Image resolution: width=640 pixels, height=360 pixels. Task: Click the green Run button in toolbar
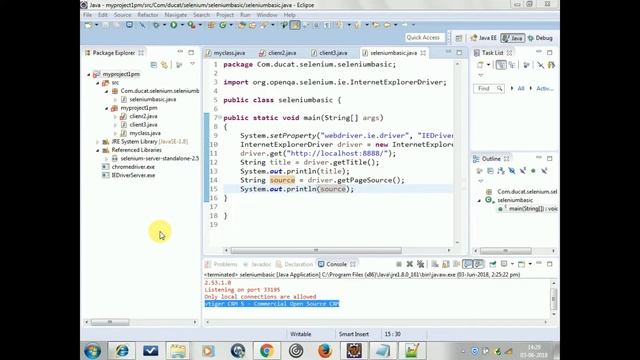point(173,25)
